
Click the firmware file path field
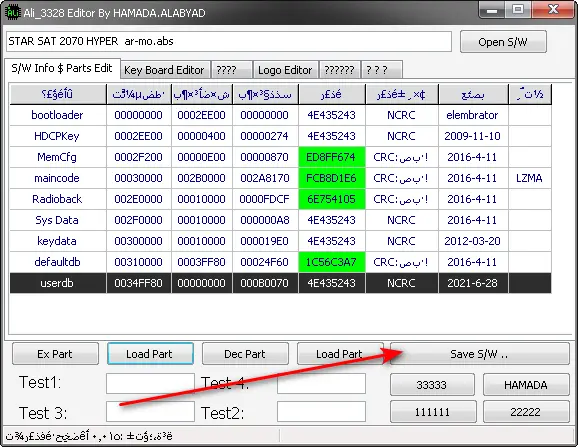(x=229, y=41)
